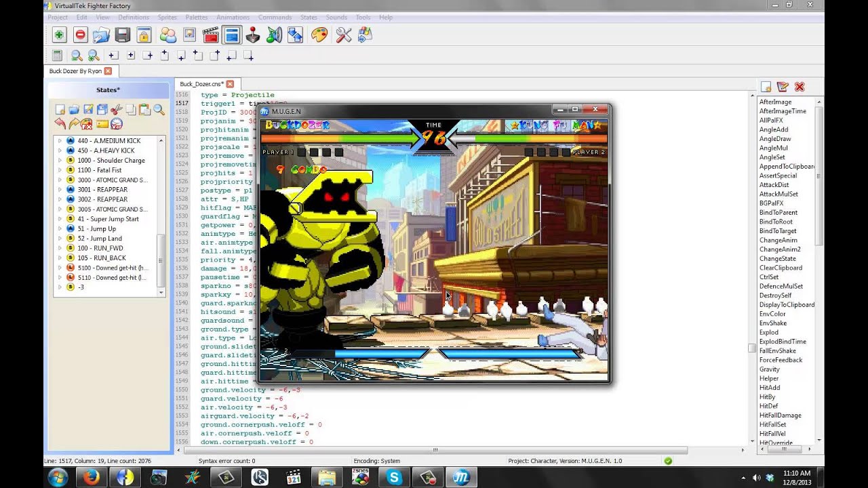Image resolution: width=868 pixels, height=488 pixels.
Task: Click the calculator icon in second toolbar
Action: click(x=57, y=56)
